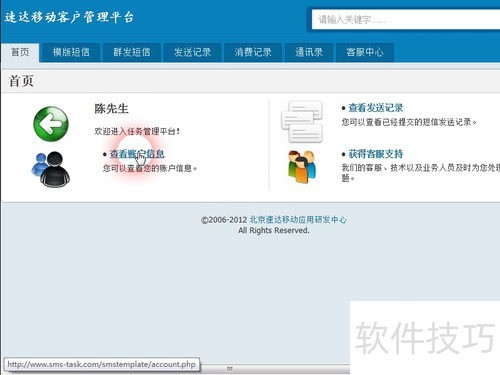Switch to the 客服中心 tab
This screenshot has height=375, width=500.
(365, 52)
